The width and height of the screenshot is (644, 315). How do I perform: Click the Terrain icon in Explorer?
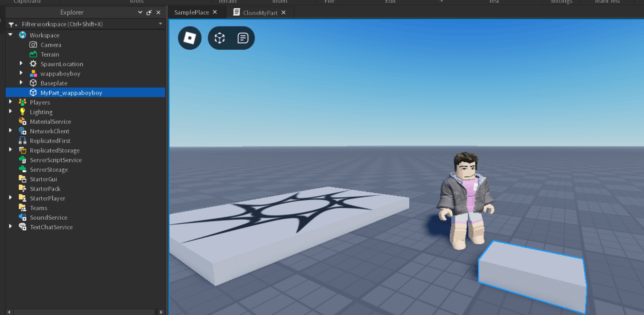coord(33,54)
